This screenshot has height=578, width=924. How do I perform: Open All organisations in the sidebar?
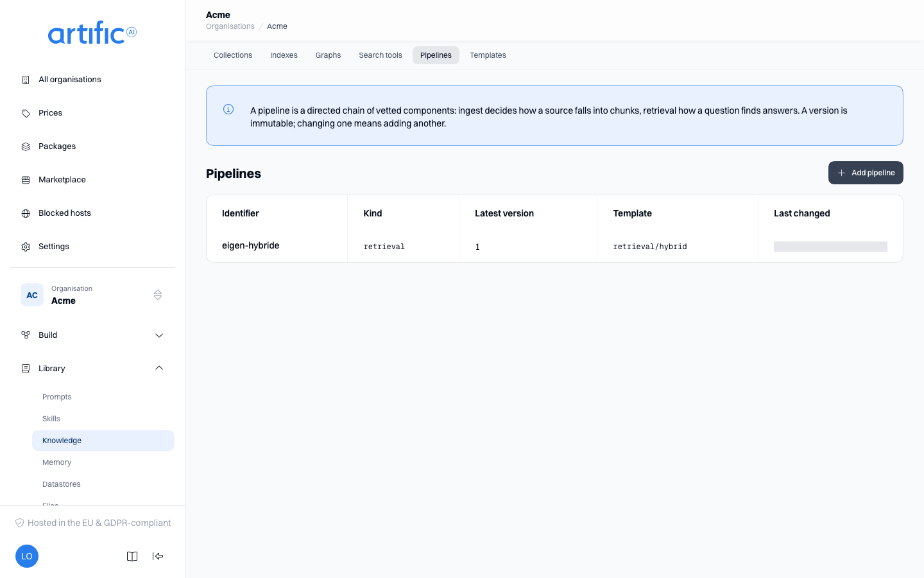click(x=92, y=80)
